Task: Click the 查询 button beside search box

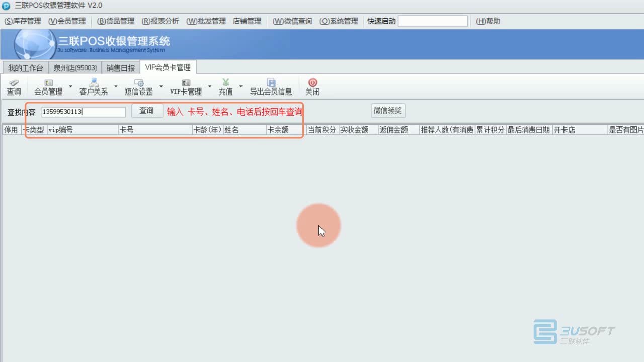Action: tap(147, 111)
